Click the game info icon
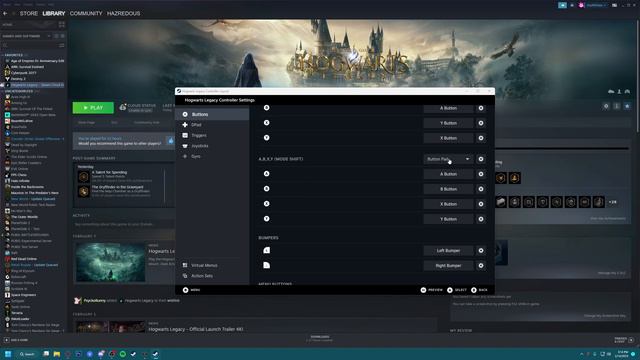 point(617,106)
